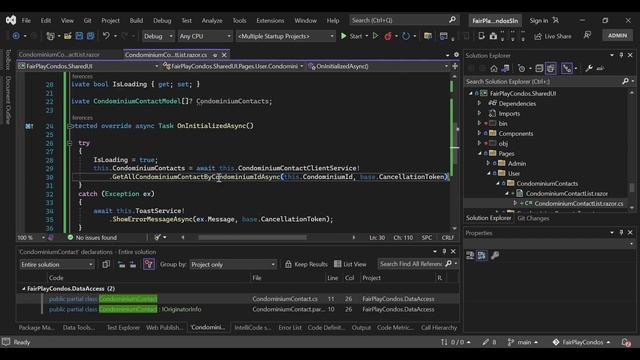The height and width of the screenshot is (360, 640).
Task: Select CondominiumContactList.razor in Solution Explorer
Action: 567,193
